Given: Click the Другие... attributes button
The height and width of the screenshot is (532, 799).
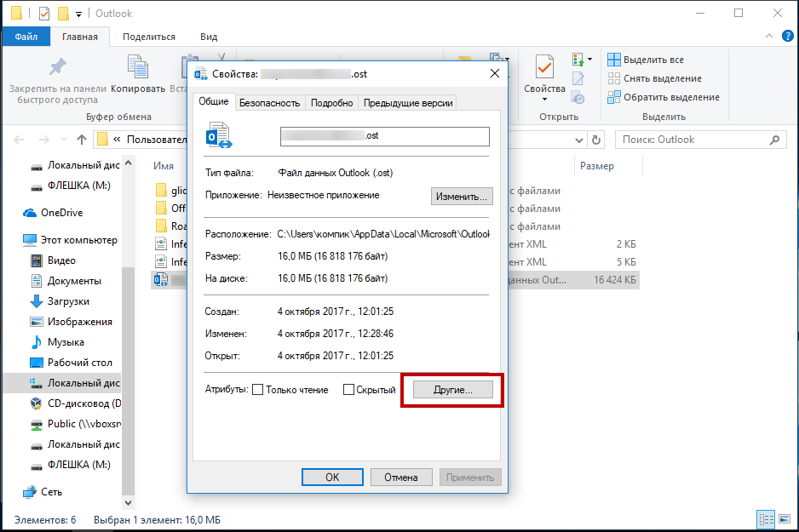Looking at the screenshot, I should coord(453,390).
